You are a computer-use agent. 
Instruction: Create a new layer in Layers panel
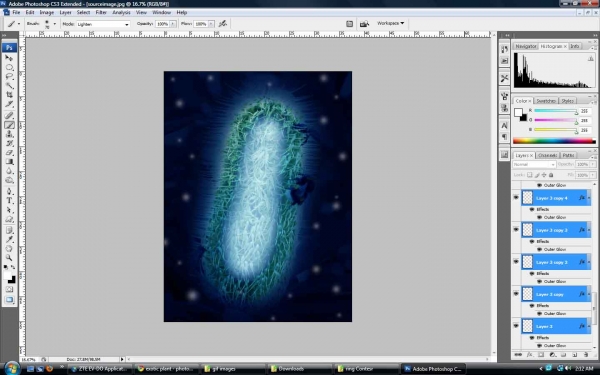point(575,355)
